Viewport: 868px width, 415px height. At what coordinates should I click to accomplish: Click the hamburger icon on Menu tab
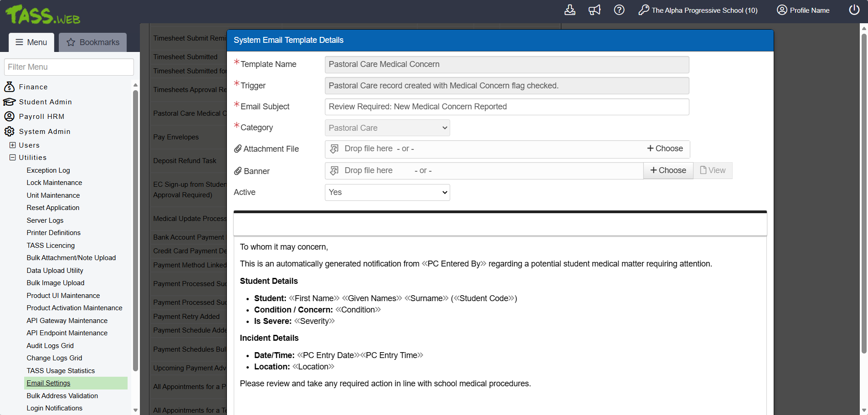[x=19, y=42]
